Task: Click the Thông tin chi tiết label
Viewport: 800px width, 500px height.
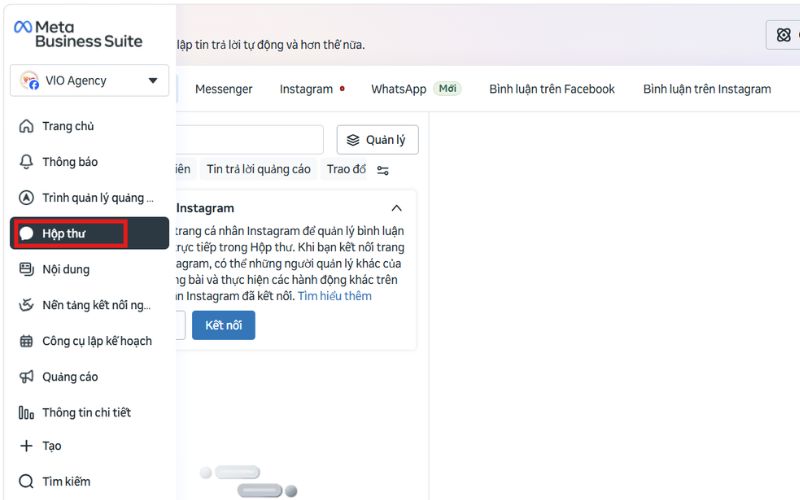Action: (x=87, y=412)
